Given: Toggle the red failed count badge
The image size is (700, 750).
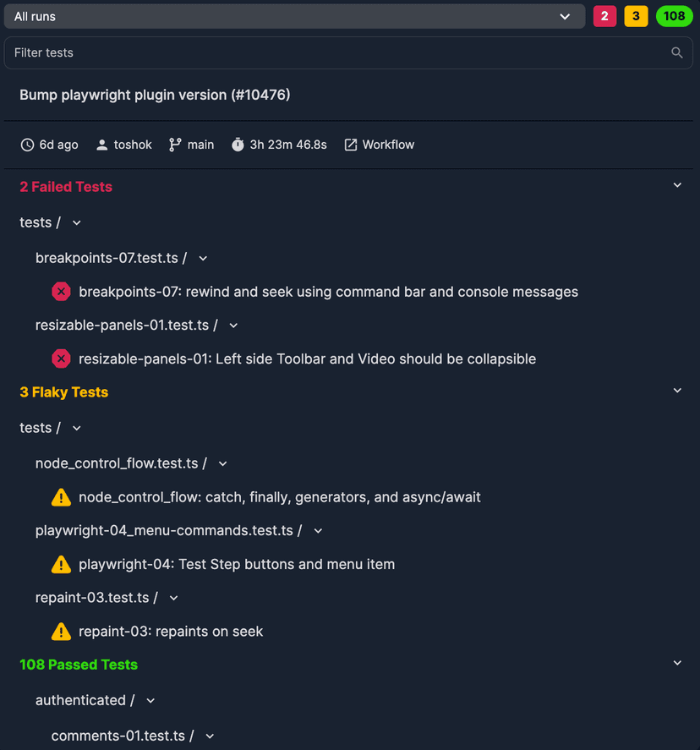Looking at the screenshot, I should coord(604,16).
